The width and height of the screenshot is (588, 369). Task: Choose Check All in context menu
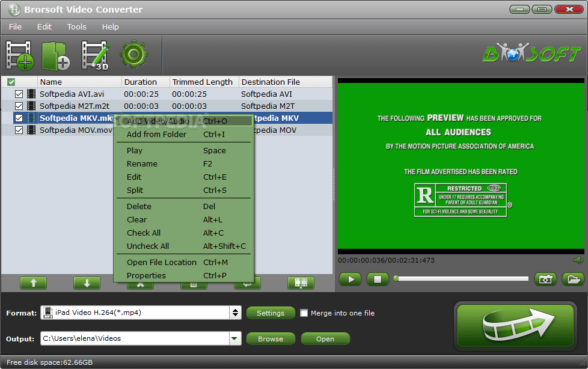[x=183, y=233]
